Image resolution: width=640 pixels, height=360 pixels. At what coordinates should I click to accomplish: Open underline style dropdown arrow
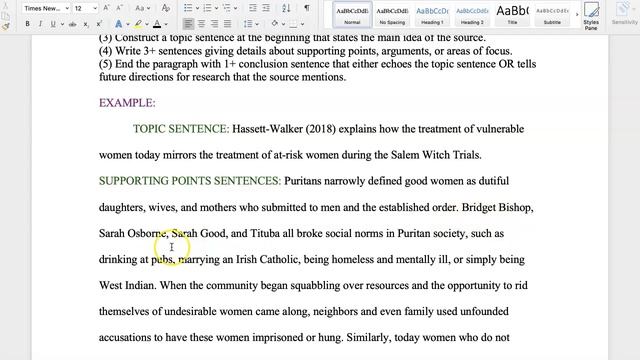tap(62, 24)
